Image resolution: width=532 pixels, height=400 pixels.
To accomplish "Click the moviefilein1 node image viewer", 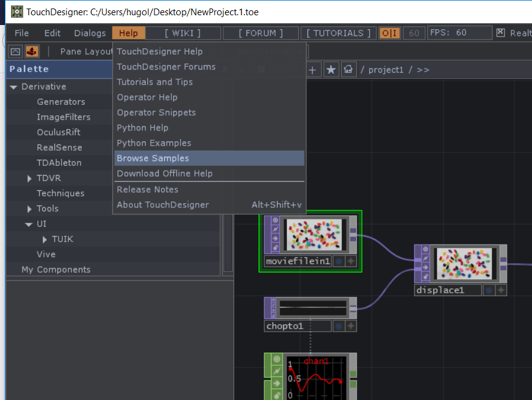I will 315,235.
